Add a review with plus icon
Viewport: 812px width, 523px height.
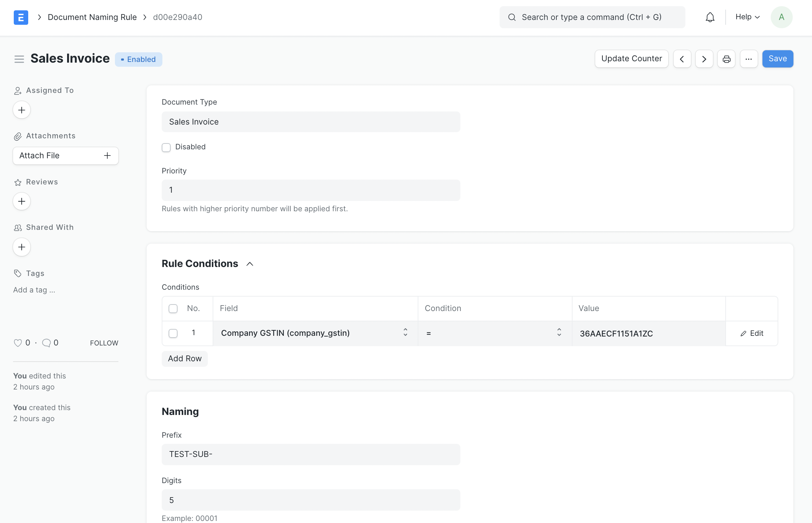point(22,201)
